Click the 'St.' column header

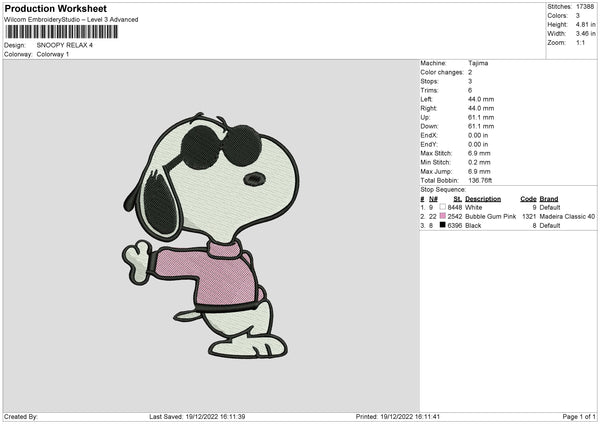pos(458,199)
